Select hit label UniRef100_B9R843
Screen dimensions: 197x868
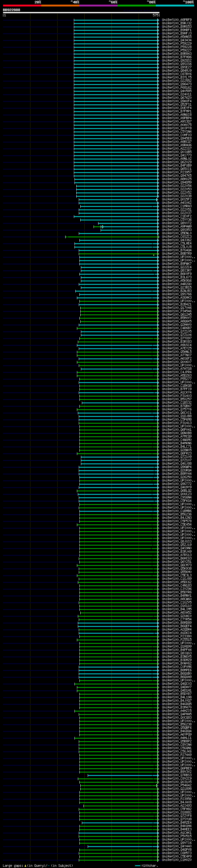coord(177,54)
